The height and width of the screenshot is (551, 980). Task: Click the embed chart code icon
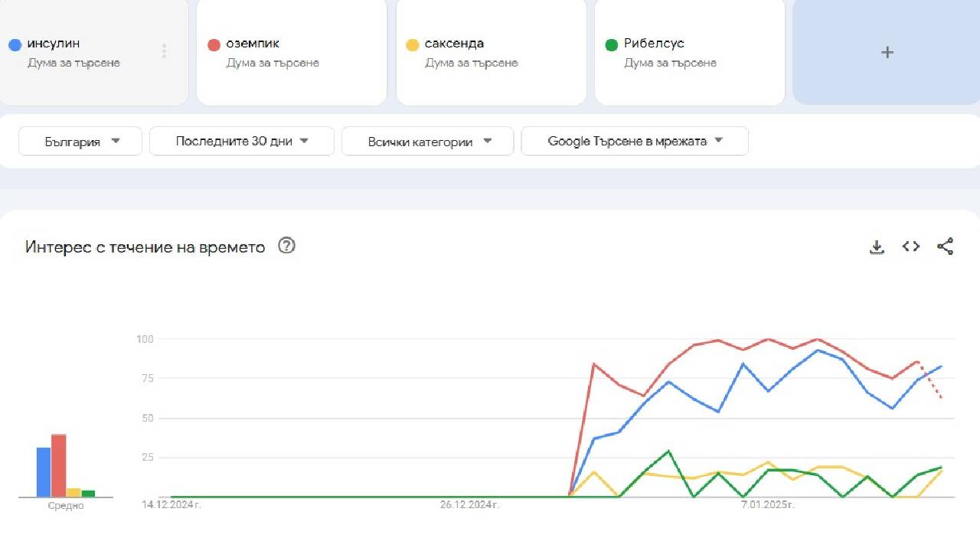pyautogui.click(x=910, y=246)
